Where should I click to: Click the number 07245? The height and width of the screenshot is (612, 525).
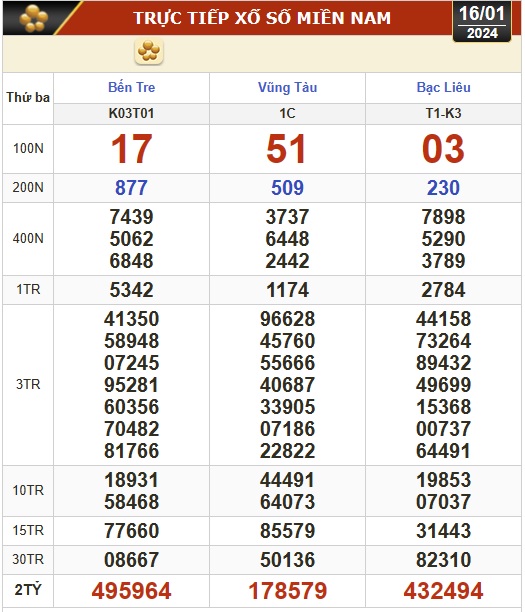132,363
